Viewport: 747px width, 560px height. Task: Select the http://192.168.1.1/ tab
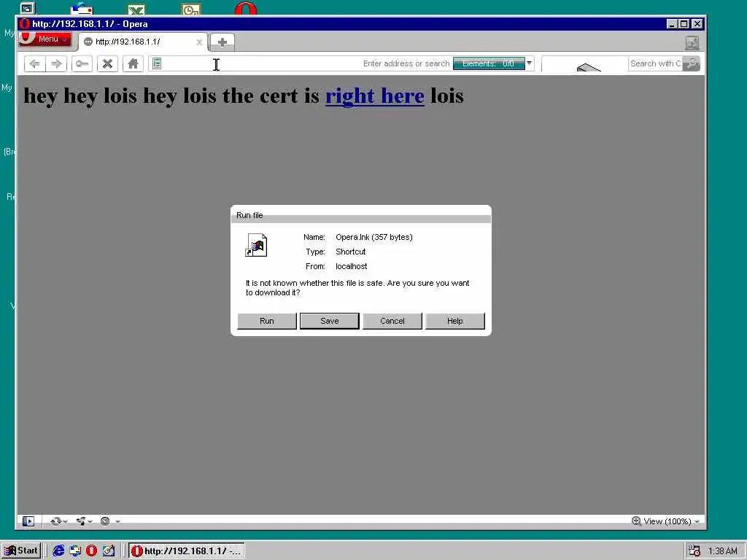pyautogui.click(x=143, y=42)
